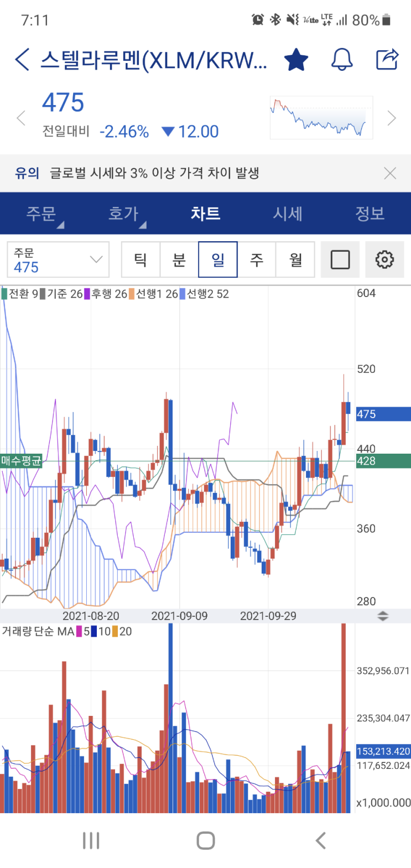Open price alert bell icon

342,59
